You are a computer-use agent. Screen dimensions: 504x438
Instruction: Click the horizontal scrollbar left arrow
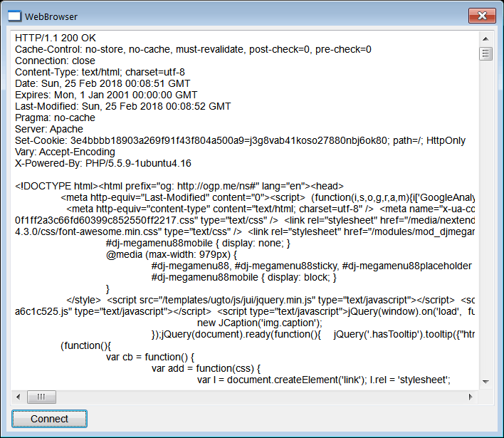coord(19,397)
